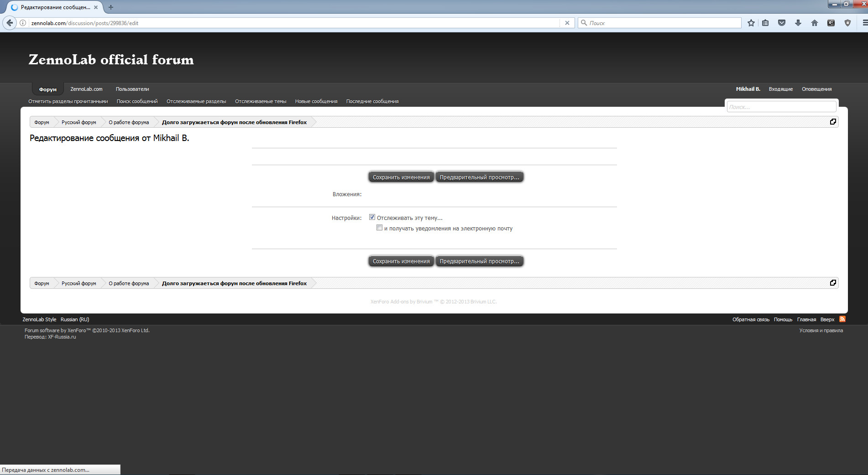Open the downloads arrow icon
The image size is (868, 475).
[798, 23]
